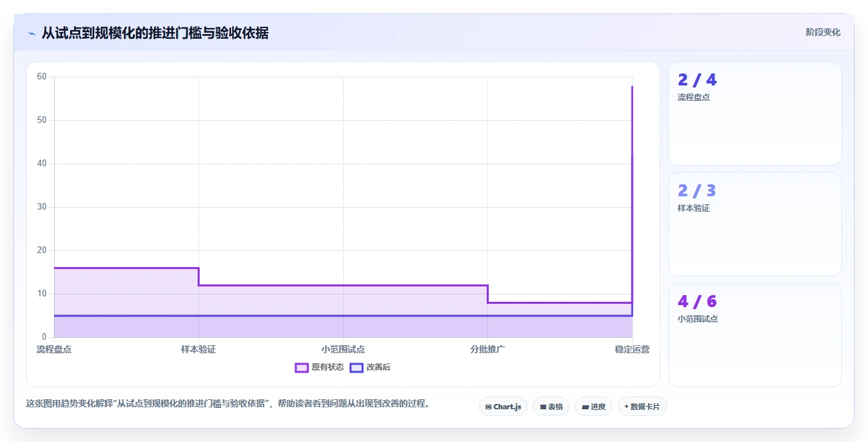Click the 50 y-axis value
Screen dimensions: 868x442
pyautogui.click(x=42, y=120)
